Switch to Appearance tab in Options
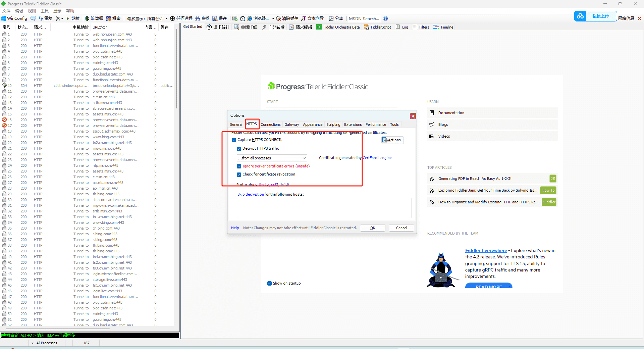 (313, 124)
